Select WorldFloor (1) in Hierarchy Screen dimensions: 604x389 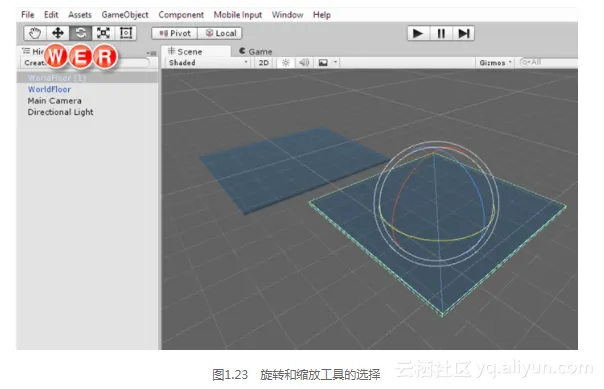[x=87, y=78]
